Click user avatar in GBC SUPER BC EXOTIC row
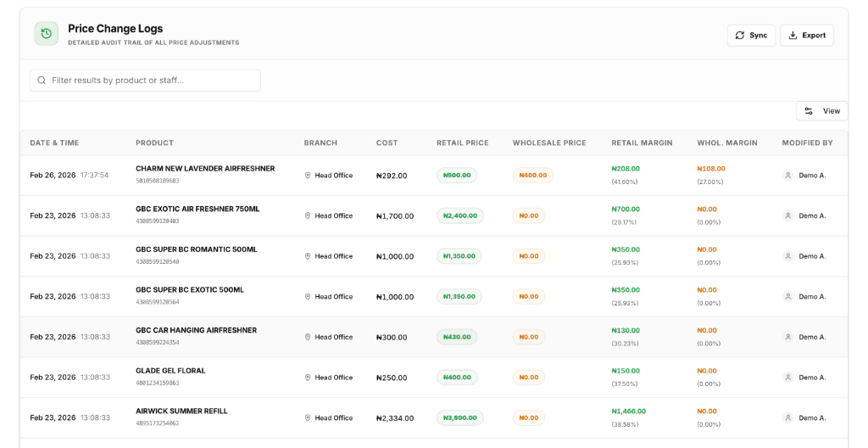The image size is (868, 448). click(x=787, y=297)
